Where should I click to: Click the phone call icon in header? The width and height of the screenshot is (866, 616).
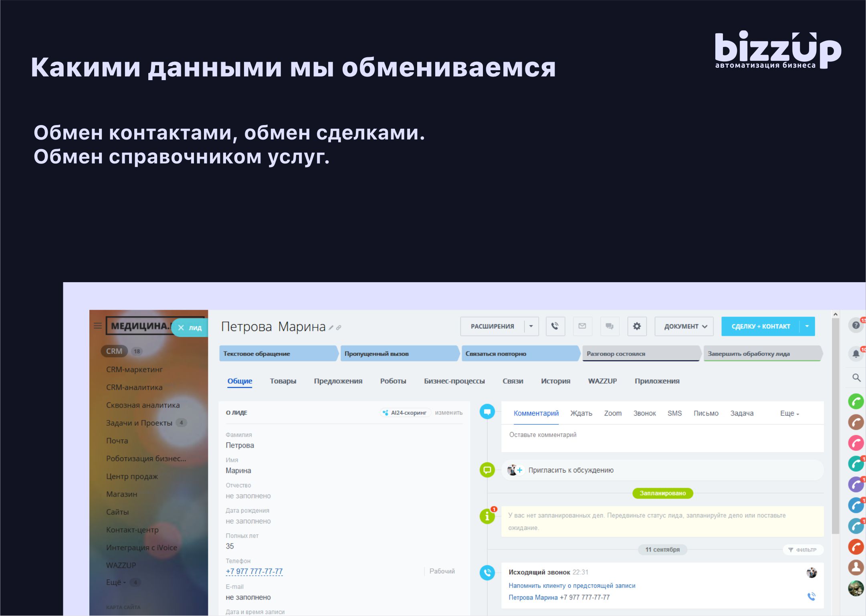(555, 326)
